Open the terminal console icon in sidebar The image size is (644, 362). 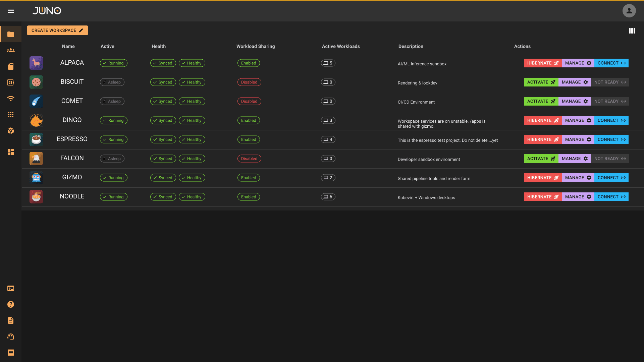point(11,288)
